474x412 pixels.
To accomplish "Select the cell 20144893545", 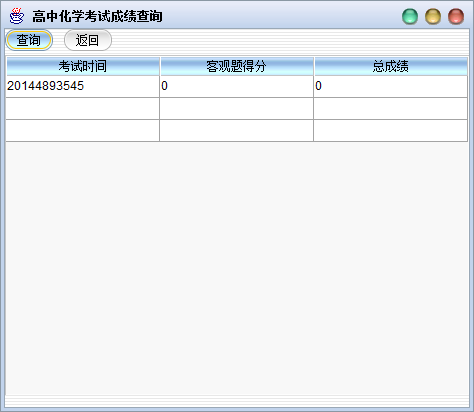I will [82, 86].
